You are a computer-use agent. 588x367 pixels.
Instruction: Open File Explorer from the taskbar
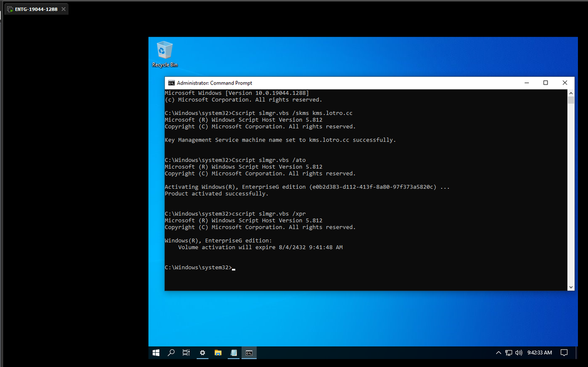pyautogui.click(x=218, y=353)
